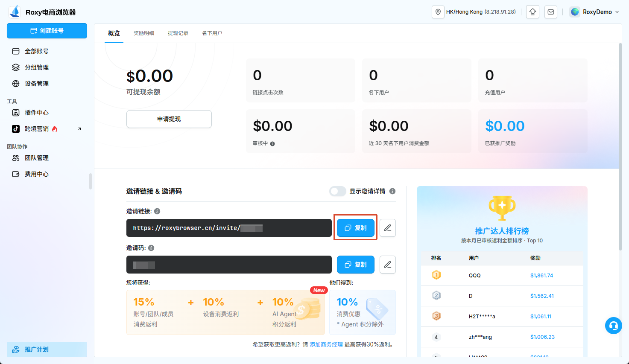
Task: Click the HK/Hong Kong IP address text
Action: 500,12
